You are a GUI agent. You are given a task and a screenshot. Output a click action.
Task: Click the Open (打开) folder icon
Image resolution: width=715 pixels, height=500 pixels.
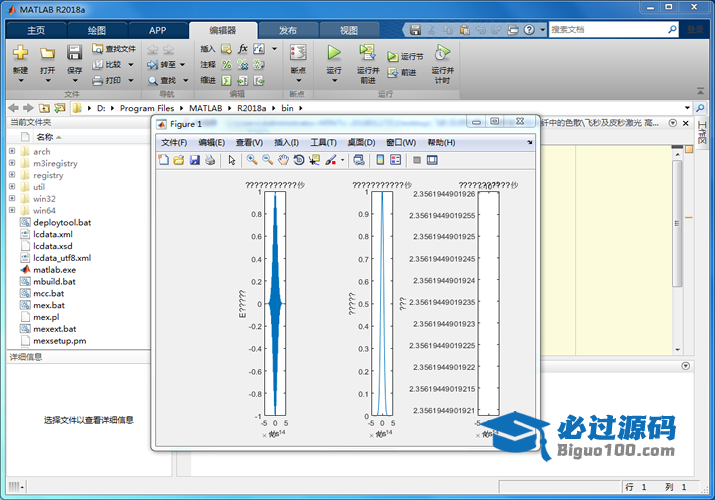[x=47, y=53]
